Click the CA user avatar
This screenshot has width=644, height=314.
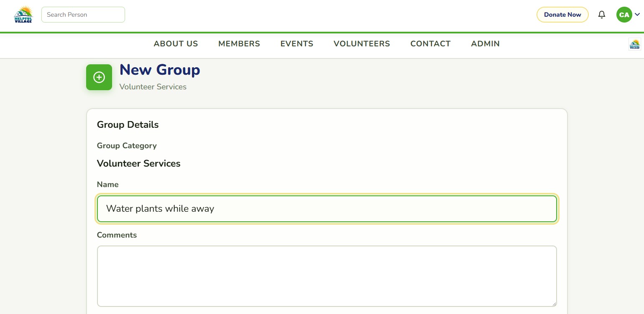tap(624, 15)
